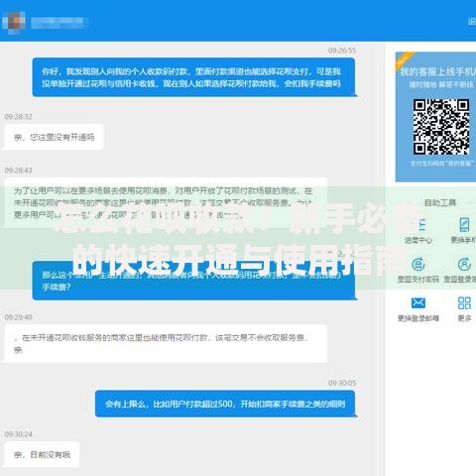This screenshot has height=476, width=476.
Task: Select the blue message 会有上限么，比如用户付款超过500
Action: [225, 404]
